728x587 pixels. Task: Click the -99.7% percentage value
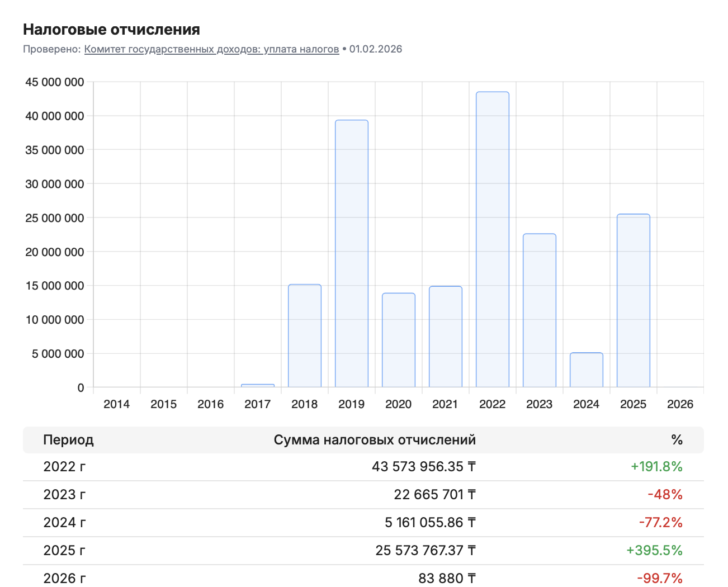(x=659, y=578)
